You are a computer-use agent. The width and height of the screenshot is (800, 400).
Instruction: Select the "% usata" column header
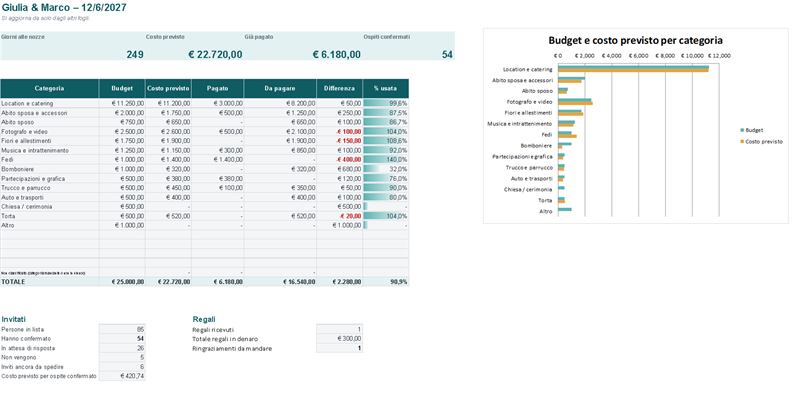click(386, 88)
